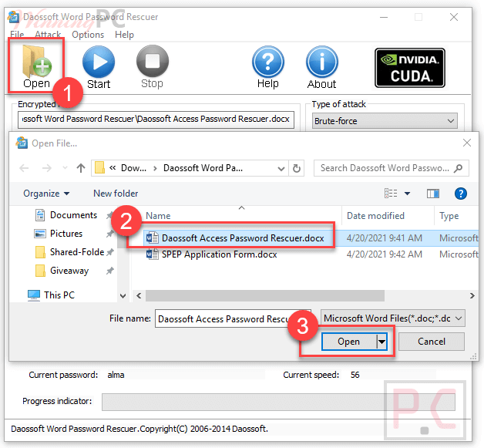Go back in Open File dialog
The width and height of the screenshot is (484, 448).
[x=24, y=168]
